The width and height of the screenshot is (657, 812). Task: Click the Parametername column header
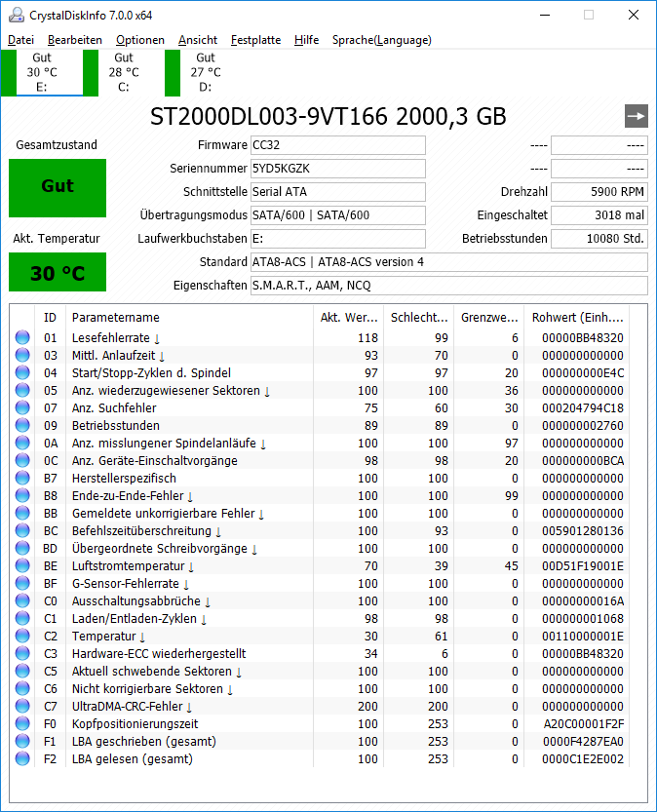click(189, 318)
